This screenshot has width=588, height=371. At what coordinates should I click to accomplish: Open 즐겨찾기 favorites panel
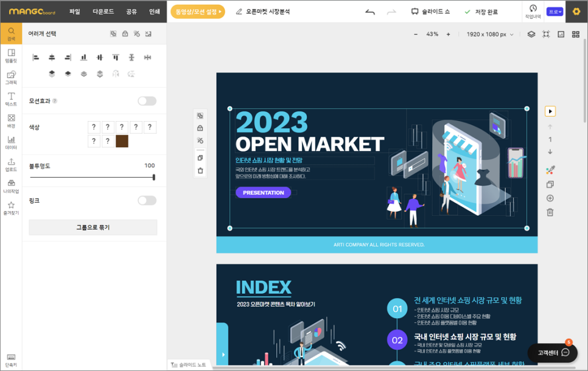tap(11, 208)
